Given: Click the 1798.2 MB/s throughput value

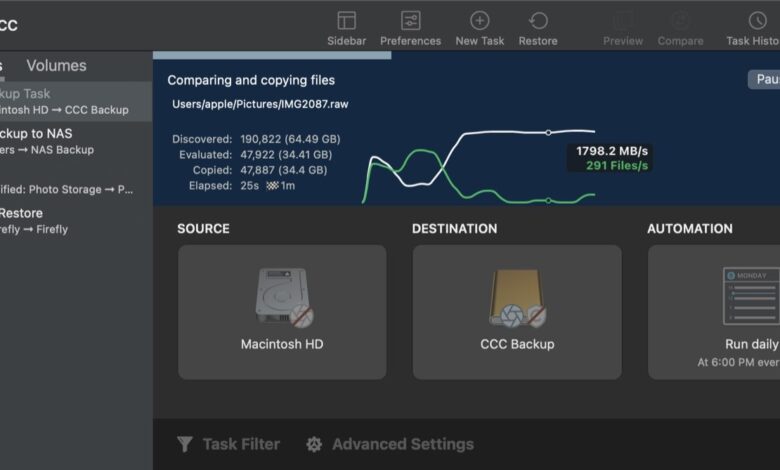Looking at the screenshot, I should pos(612,151).
